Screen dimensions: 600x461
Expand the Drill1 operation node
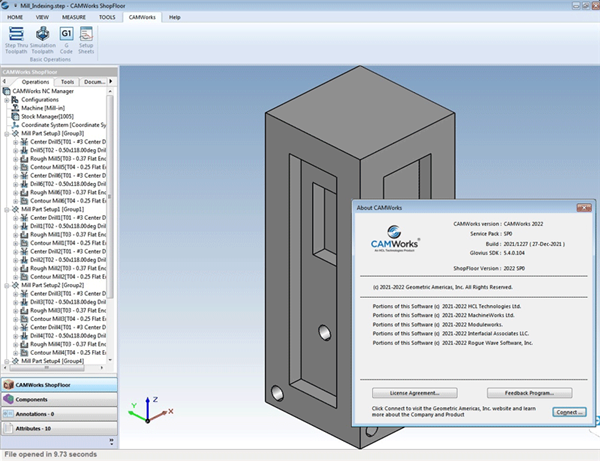[x=15, y=226]
